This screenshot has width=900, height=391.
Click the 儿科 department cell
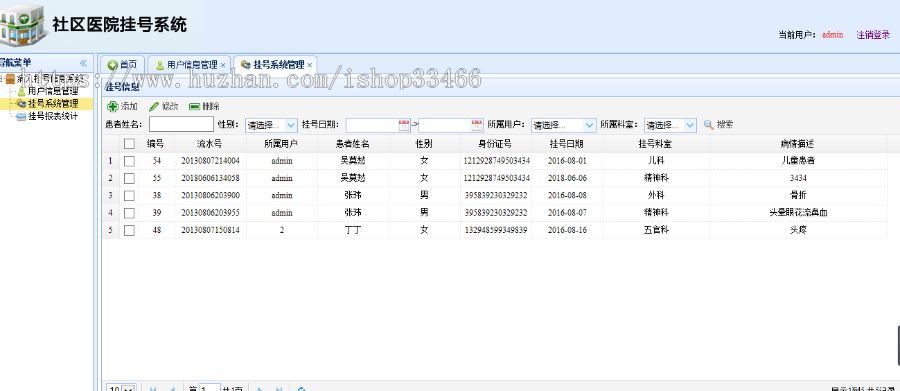click(x=656, y=161)
